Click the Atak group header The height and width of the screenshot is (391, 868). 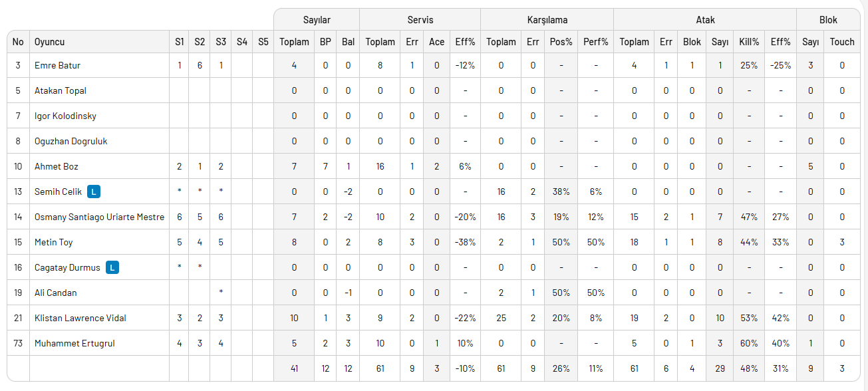pos(704,20)
